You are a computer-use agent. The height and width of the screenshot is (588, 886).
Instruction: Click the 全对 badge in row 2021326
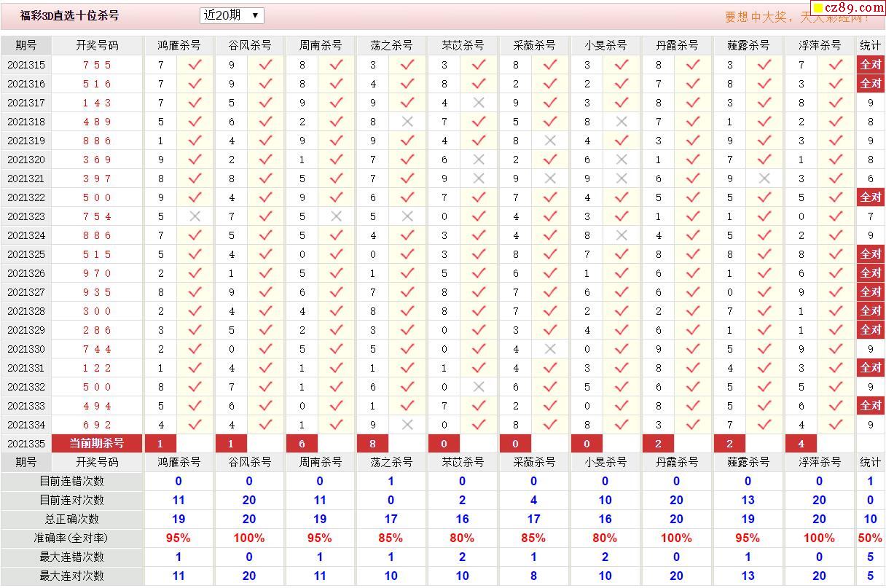(x=871, y=273)
